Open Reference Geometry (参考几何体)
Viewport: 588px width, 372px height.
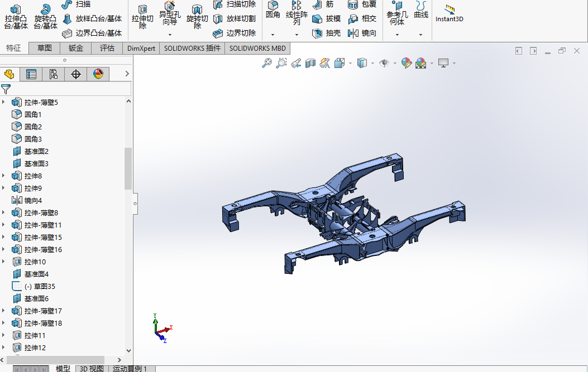397,13
